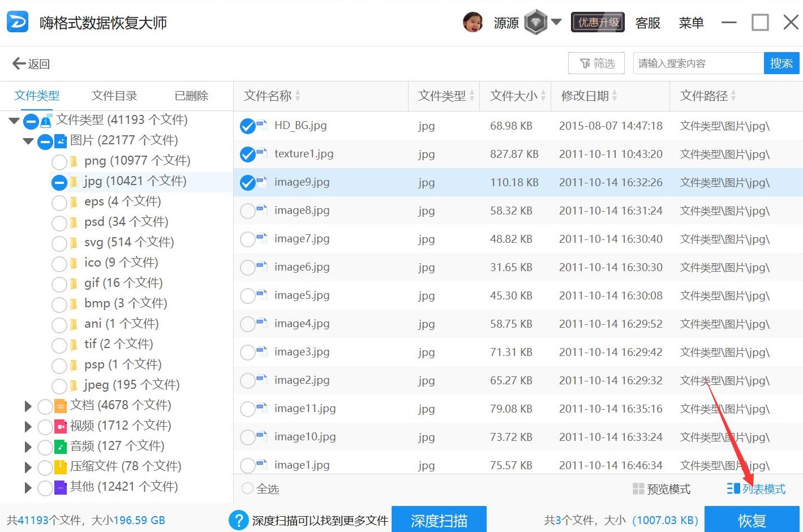The image size is (803, 532).
Task: Open the deleted (已删除) tab
Action: pos(191,96)
